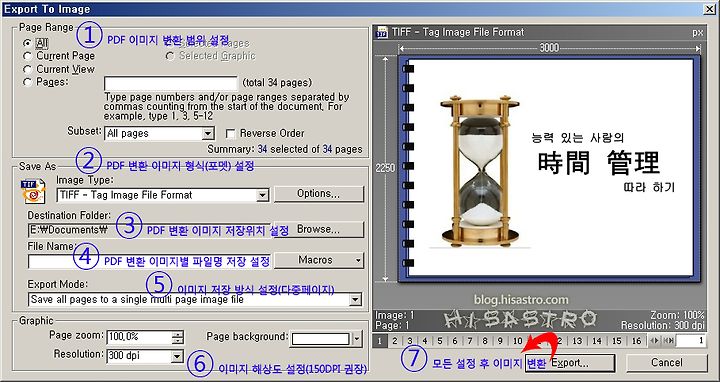The height and width of the screenshot is (382, 720).
Task: Click the hourglass page preview thumbnail
Action: point(550,168)
